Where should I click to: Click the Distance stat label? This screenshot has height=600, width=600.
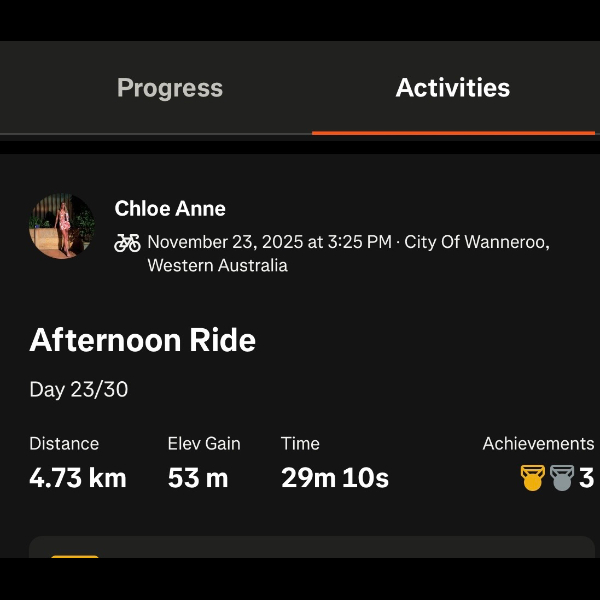click(x=64, y=443)
